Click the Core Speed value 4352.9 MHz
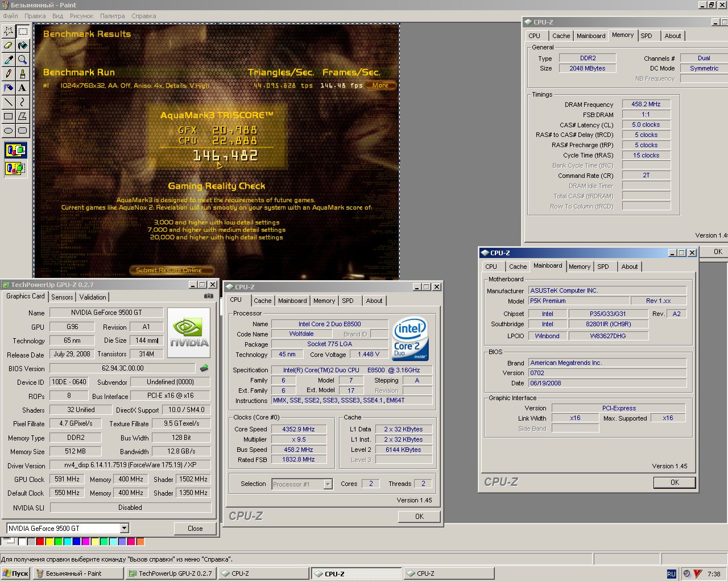The width and height of the screenshot is (728, 582). click(x=299, y=429)
